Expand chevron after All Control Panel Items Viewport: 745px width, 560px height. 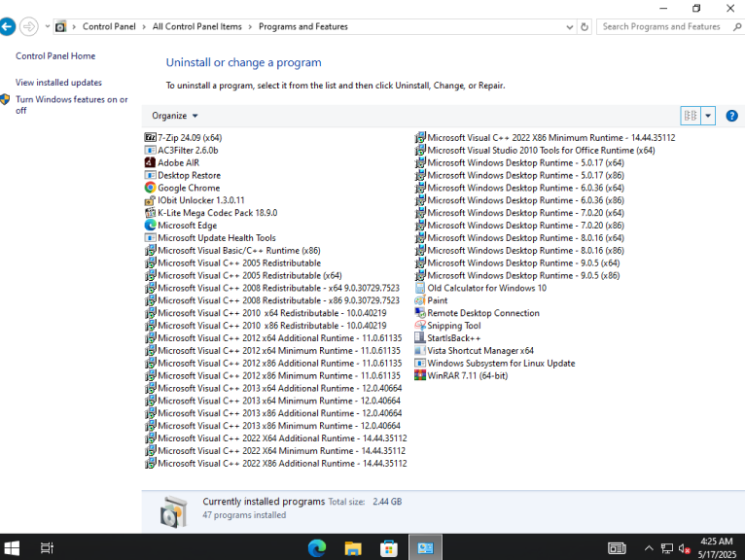pos(250,26)
